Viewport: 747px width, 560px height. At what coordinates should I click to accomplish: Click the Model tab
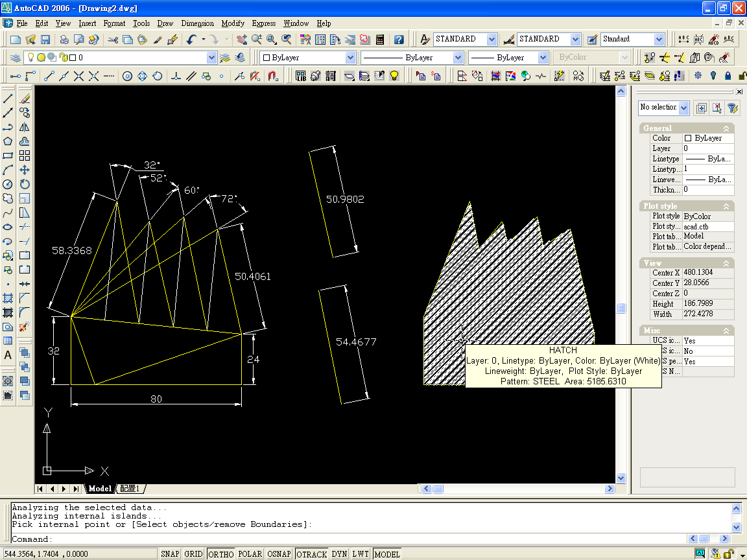tap(100, 489)
